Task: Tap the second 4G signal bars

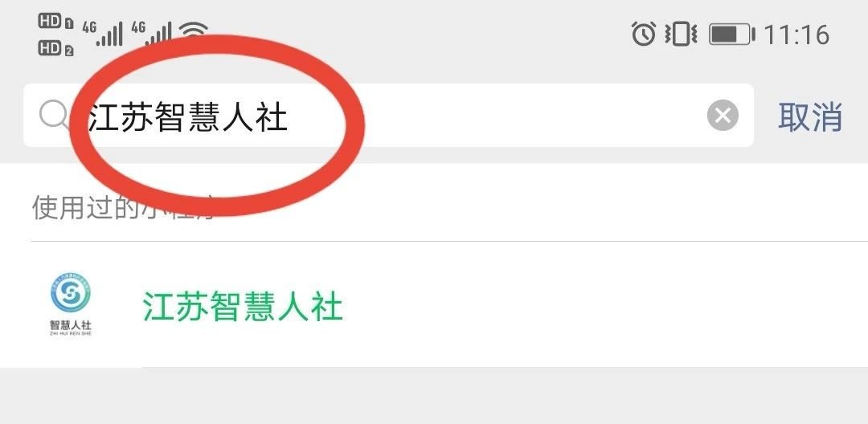Action: tap(152, 34)
